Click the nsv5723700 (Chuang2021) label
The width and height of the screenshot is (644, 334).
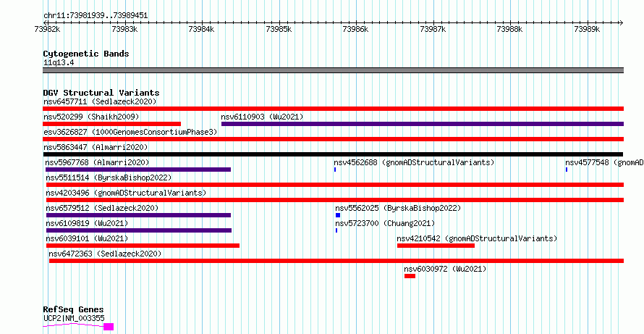[x=385, y=223]
